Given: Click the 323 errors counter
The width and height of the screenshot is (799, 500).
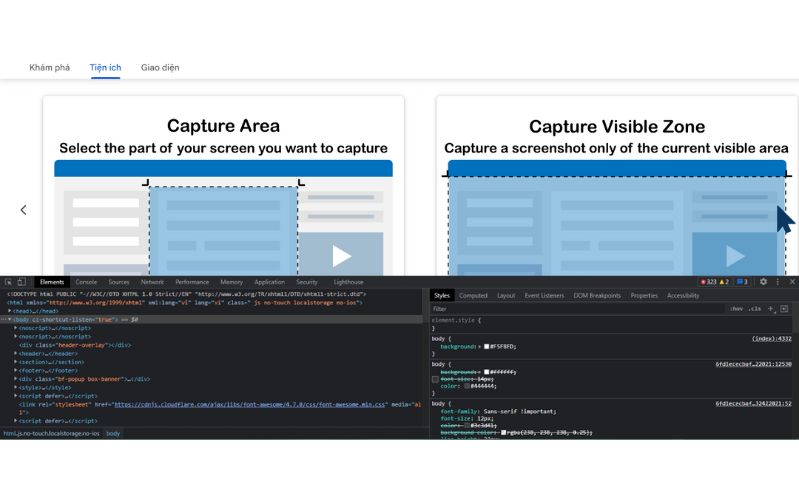Looking at the screenshot, I should (x=708, y=282).
